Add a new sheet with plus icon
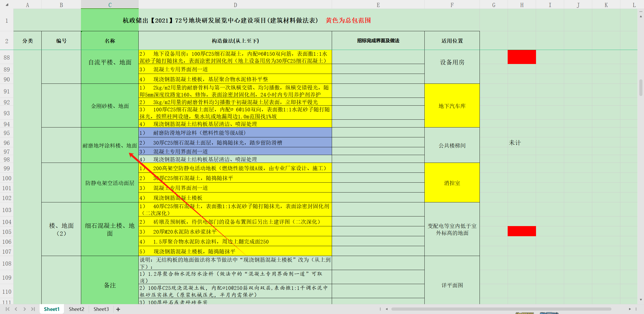Image resolution: width=644 pixels, height=314 pixels. click(x=118, y=309)
